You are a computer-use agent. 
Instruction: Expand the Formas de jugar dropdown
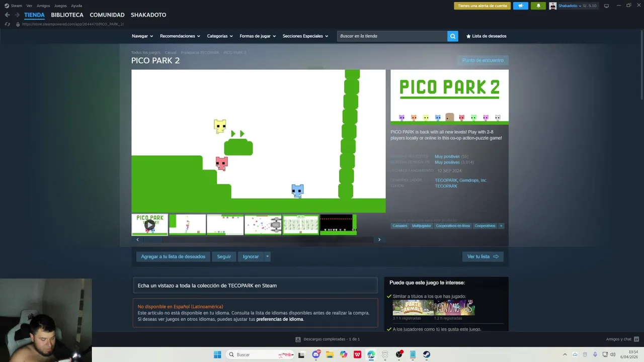[x=258, y=36]
